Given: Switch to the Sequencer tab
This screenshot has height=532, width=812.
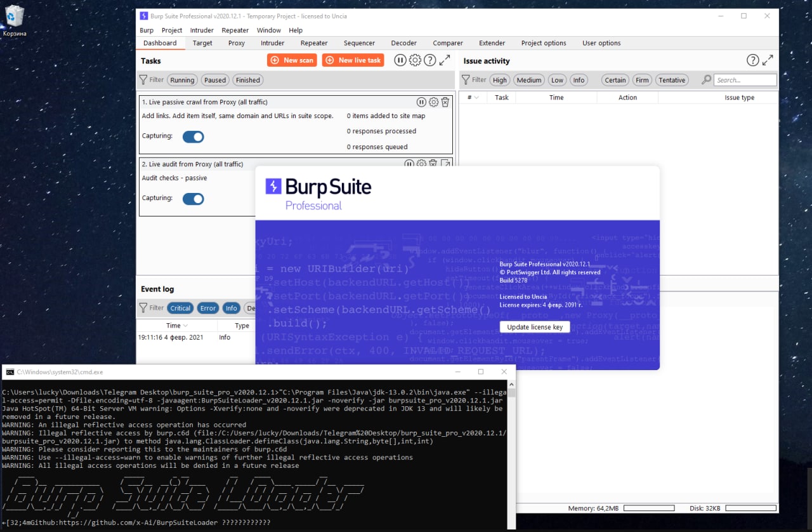Looking at the screenshot, I should click(x=360, y=43).
